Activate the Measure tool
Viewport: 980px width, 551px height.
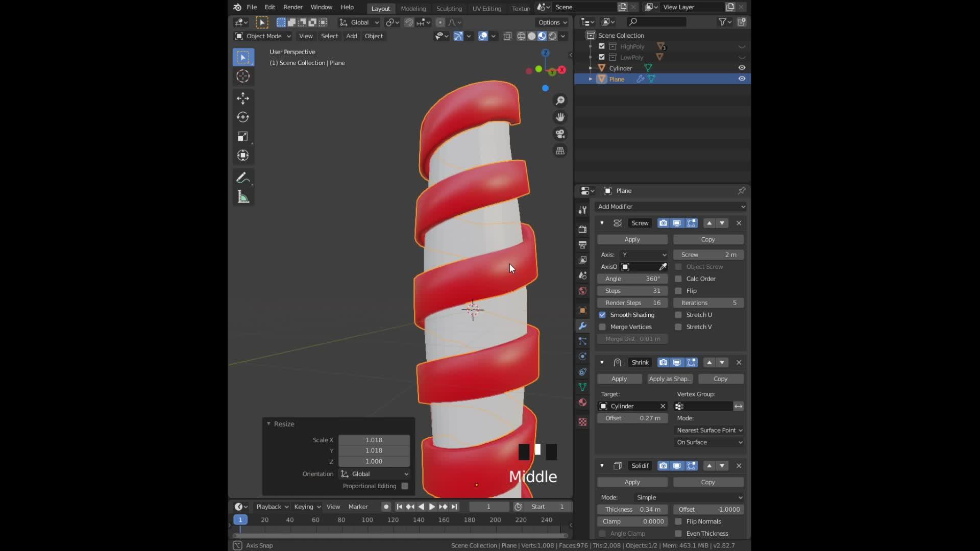click(243, 196)
